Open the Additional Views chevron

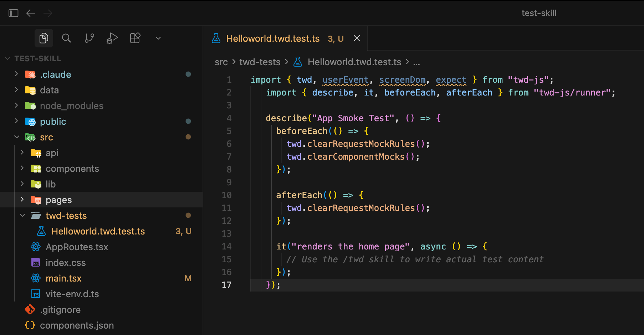(x=158, y=38)
